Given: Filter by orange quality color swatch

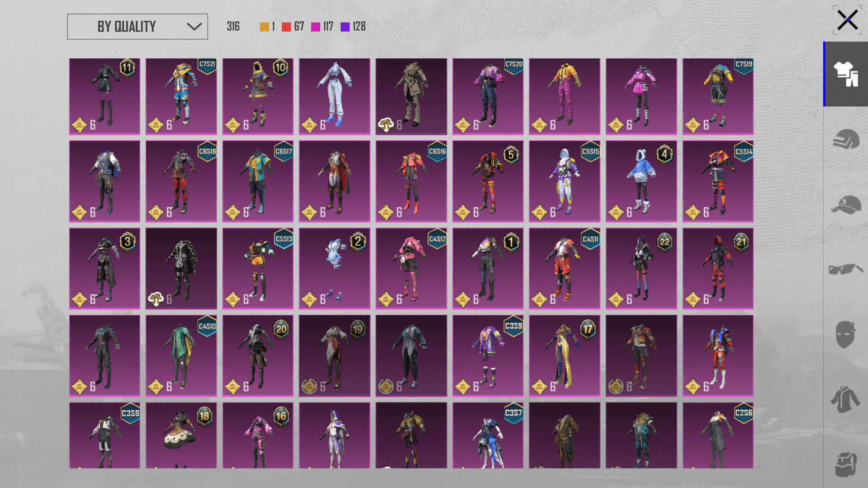Looking at the screenshot, I should (x=264, y=27).
